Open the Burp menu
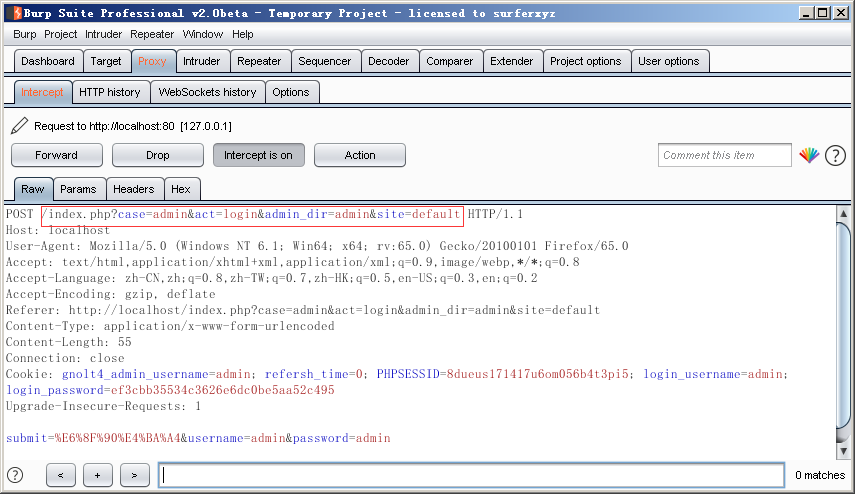The height and width of the screenshot is (494, 855). click(x=25, y=34)
